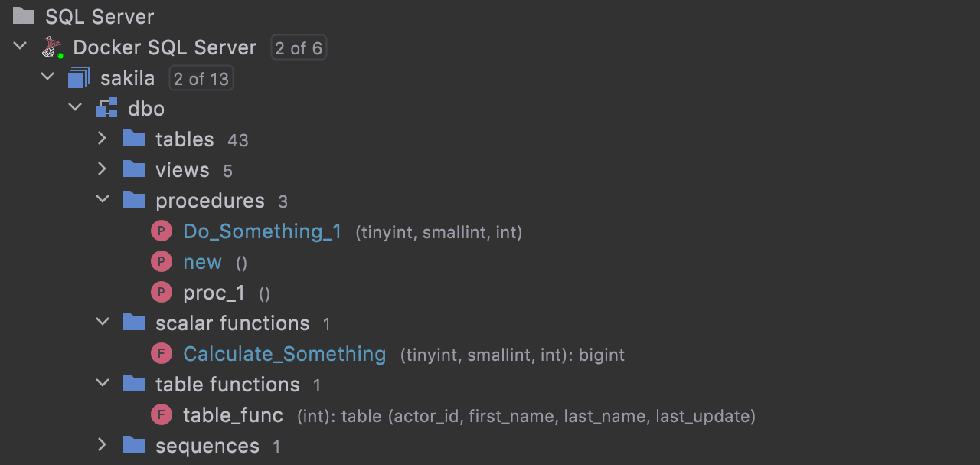Image resolution: width=980 pixels, height=465 pixels.
Task: Click the Docker SQL Server data source icon
Action: [x=52, y=47]
